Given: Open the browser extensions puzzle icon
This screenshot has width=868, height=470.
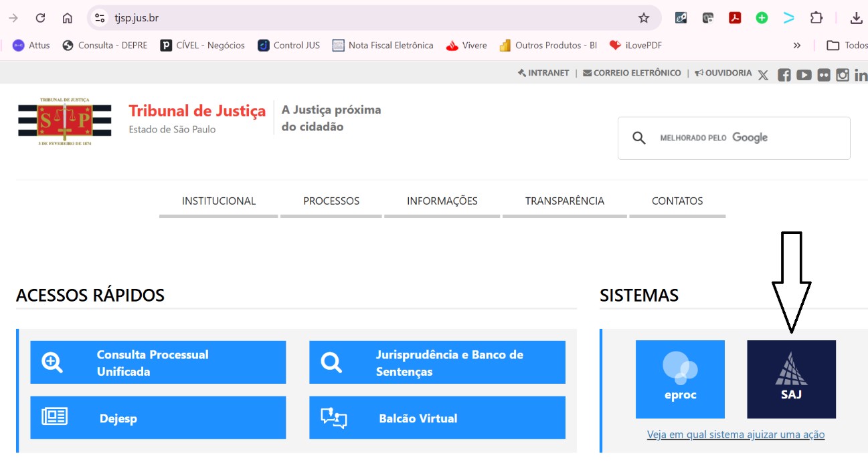Looking at the screenshot, I should (x=816, y=18).
